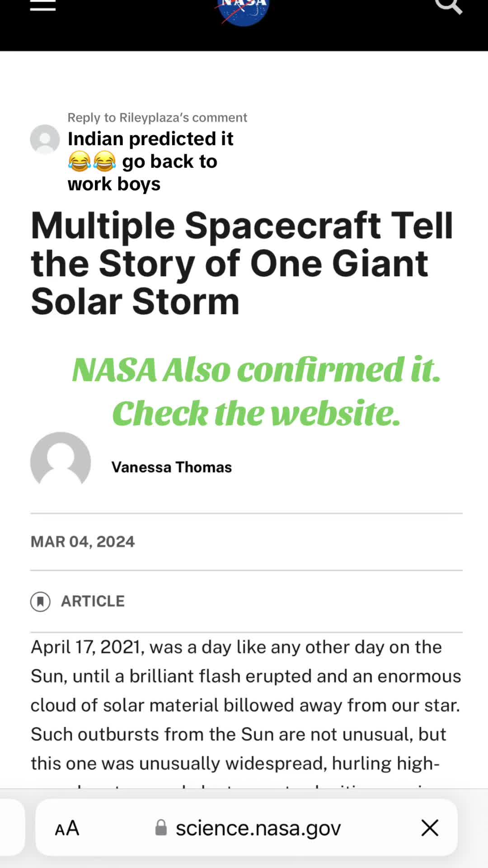488x868 pixels.
Task: Tap the Multiple Spacecraft headline
Action: tap(242, 264)
